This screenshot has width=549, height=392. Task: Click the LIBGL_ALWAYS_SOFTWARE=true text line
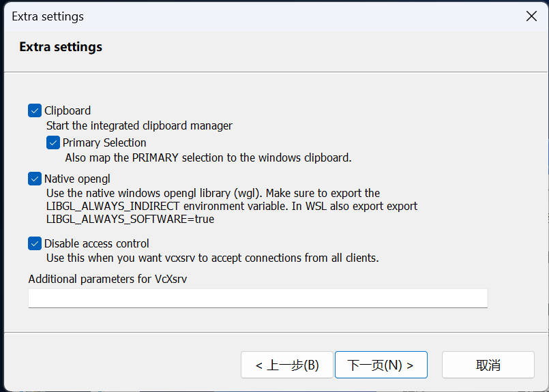pos(130,219)
